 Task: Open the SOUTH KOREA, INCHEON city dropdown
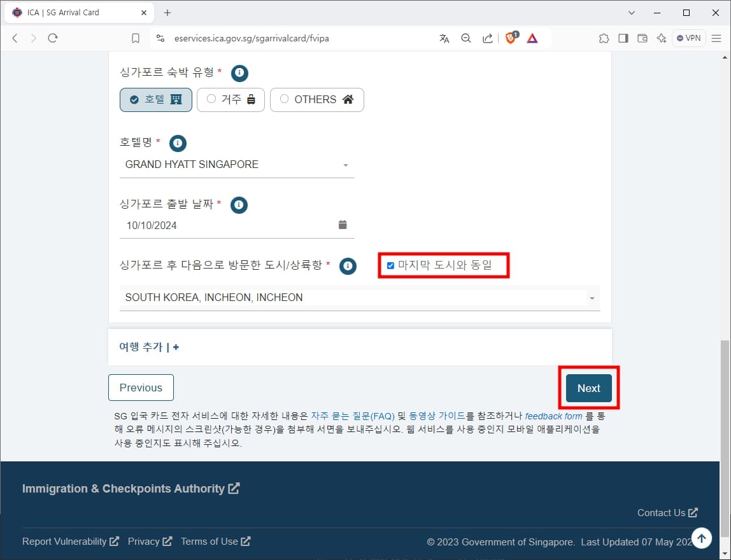point(592,297)
